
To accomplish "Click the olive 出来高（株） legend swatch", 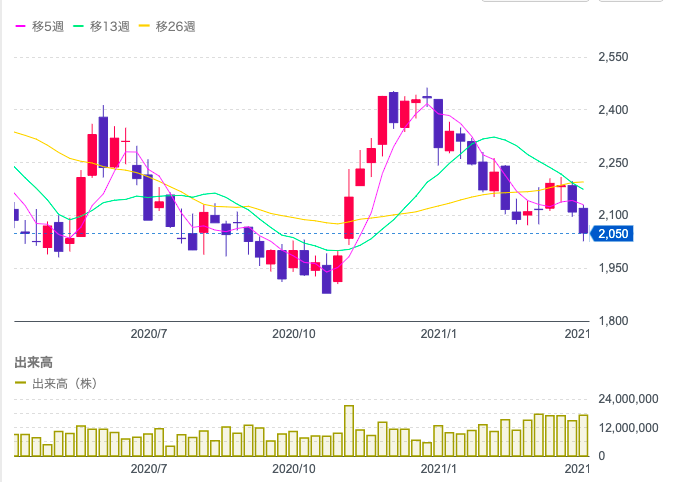I will click(x=20, y=383).
